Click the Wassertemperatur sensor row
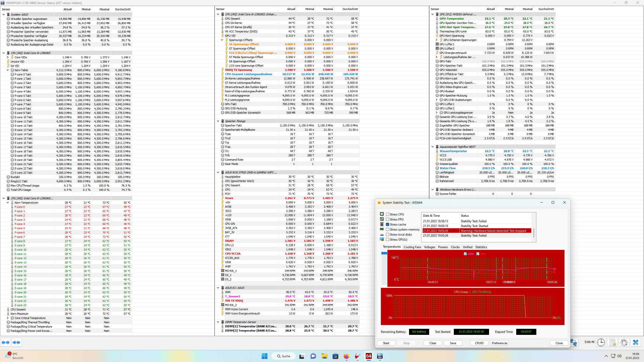This screenshot has height=362, width=644. pyautogui.click(x=495, y=151)
